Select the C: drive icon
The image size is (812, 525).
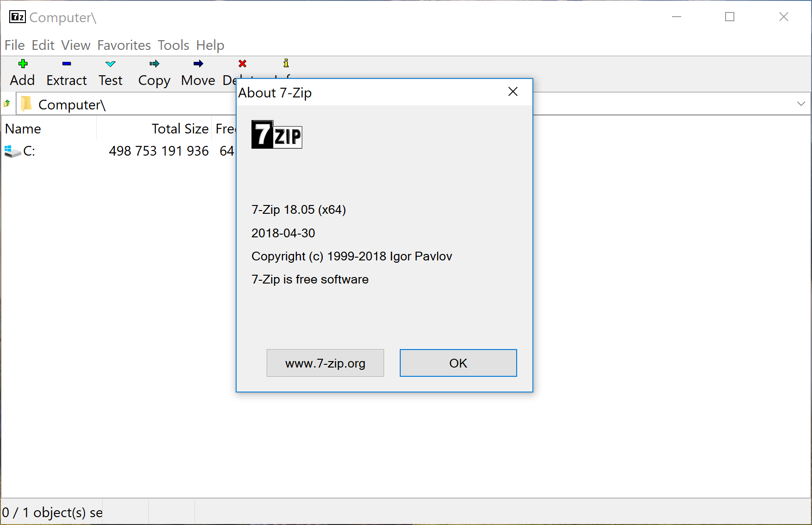[13, 151]
